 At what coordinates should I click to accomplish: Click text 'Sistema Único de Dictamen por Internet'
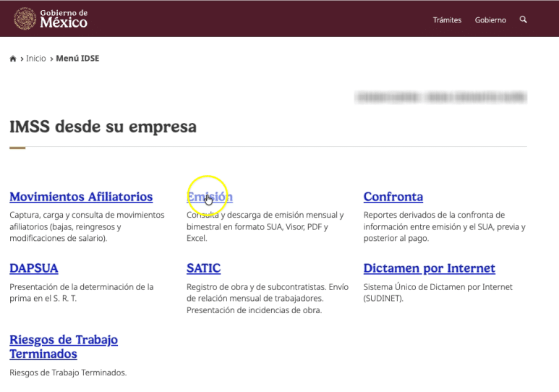438,292
